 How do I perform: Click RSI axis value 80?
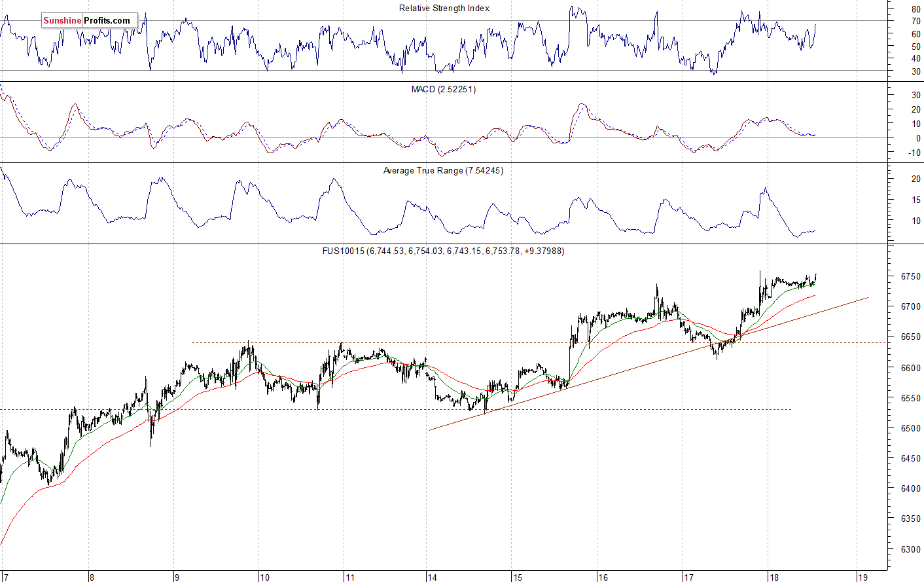click(915, 9)
